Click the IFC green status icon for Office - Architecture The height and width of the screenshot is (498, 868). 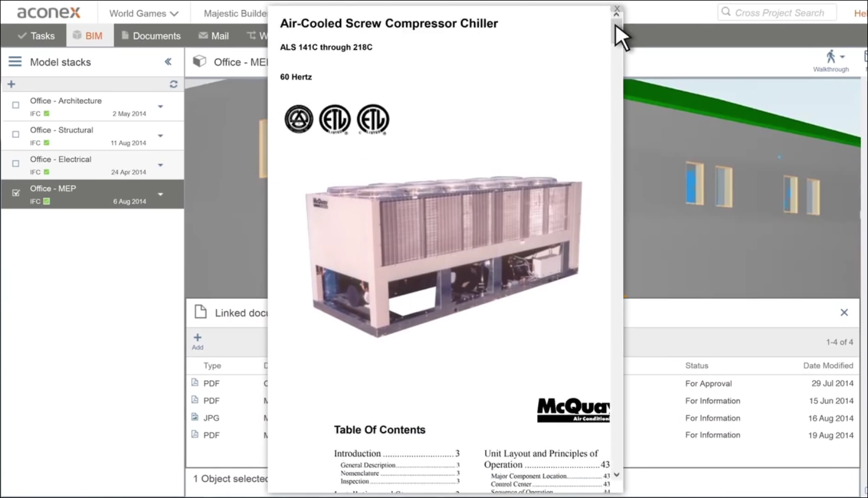[x=46, y=114]
